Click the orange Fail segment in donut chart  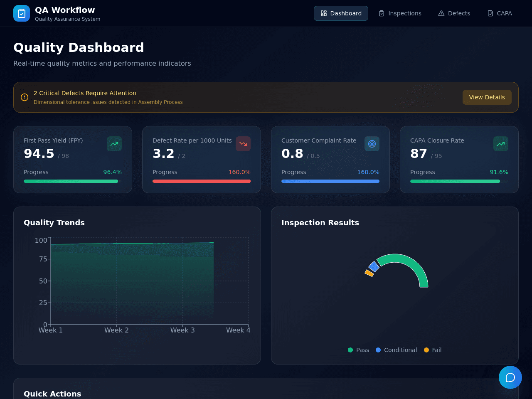pyautogui.click(x=369, y=273)
